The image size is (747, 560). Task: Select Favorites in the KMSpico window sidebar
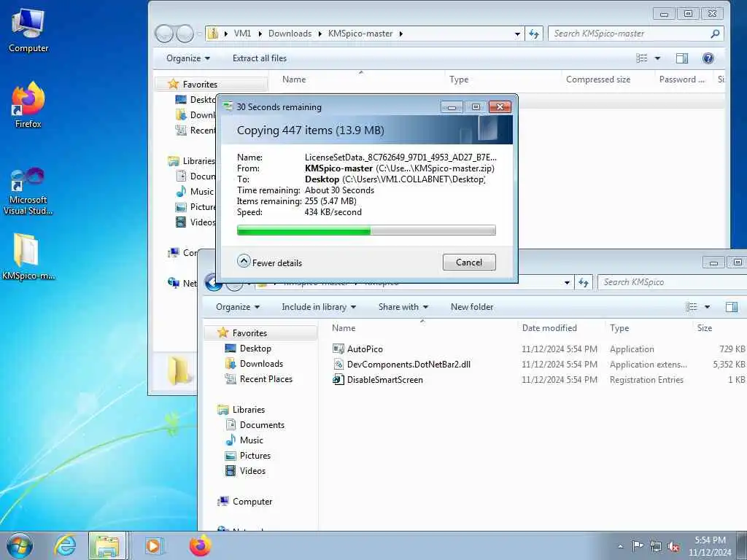tap(249, 332)
